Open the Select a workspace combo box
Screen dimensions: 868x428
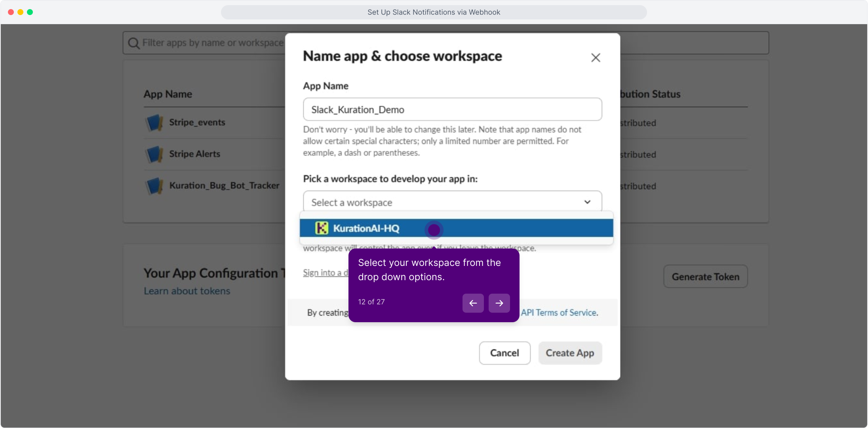452,202
